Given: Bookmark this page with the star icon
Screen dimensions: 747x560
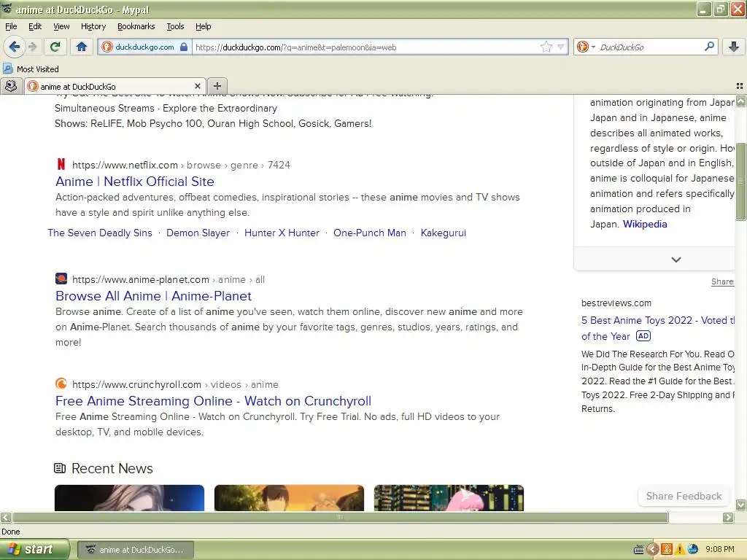Looking at the screenshot, I should coord(546,47).
